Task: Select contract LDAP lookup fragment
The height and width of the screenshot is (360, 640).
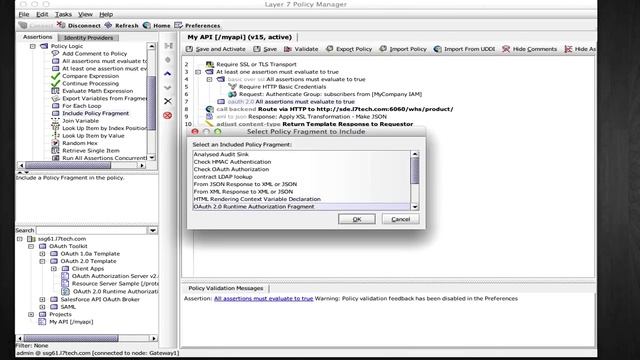Action: [x=302, y=177]
